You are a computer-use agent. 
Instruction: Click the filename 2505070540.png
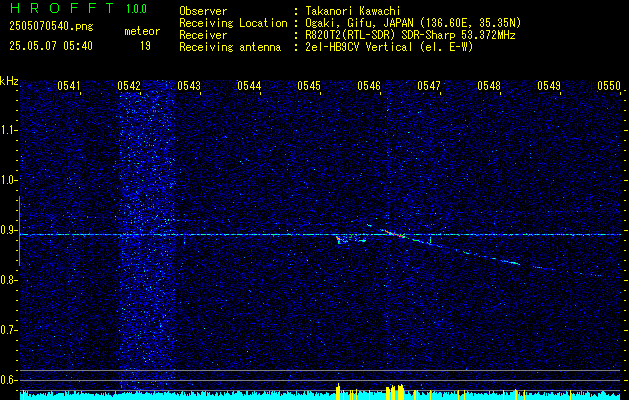(x=51, y=27)
